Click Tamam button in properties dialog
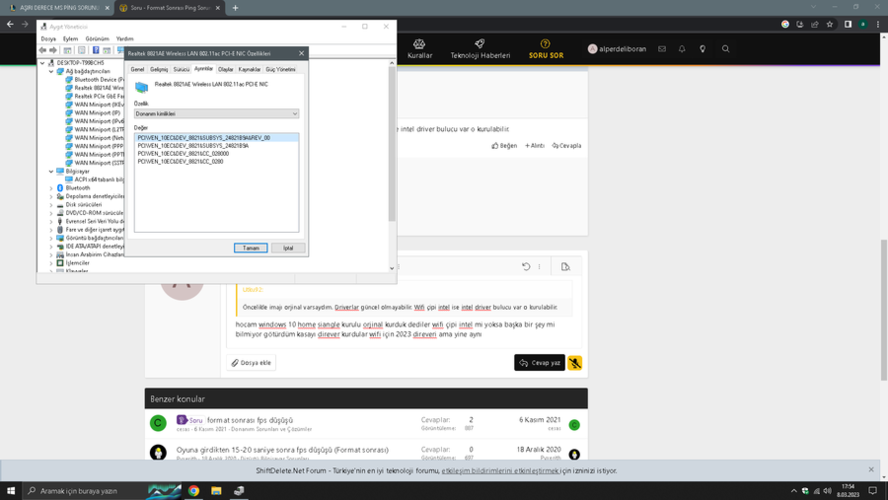 [x=251, y=248]
